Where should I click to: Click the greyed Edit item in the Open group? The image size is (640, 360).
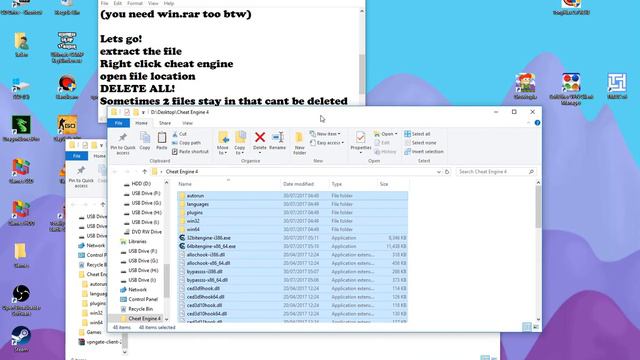tap(382, 143)
